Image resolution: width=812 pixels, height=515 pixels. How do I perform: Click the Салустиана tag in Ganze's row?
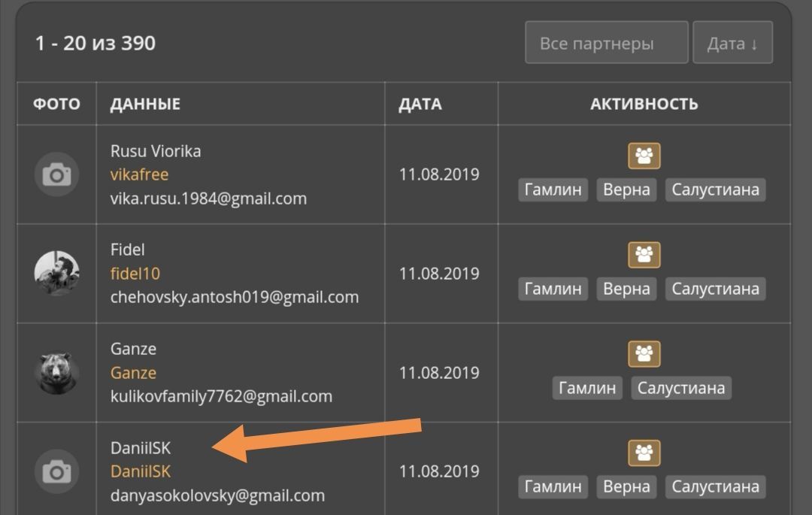pyautogui.click(x=681, y=388)
